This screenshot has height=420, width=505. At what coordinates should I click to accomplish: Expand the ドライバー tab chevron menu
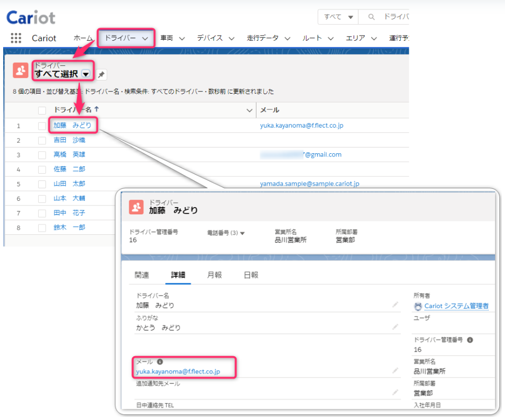(145, 39)
